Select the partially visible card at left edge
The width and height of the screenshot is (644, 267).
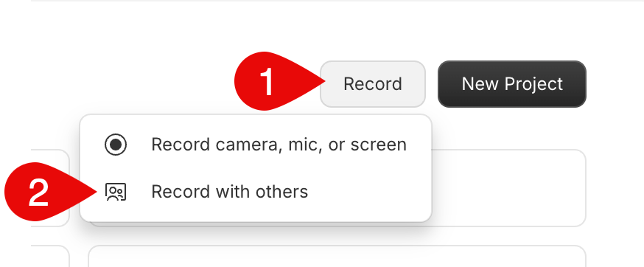[50, 188]
